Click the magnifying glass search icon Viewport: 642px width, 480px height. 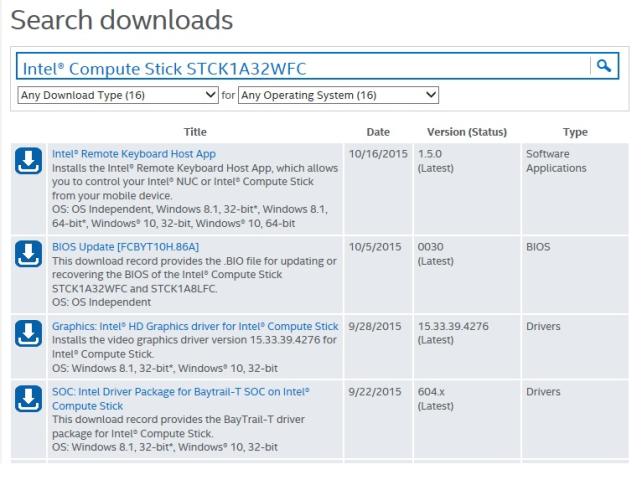[604, 66]
